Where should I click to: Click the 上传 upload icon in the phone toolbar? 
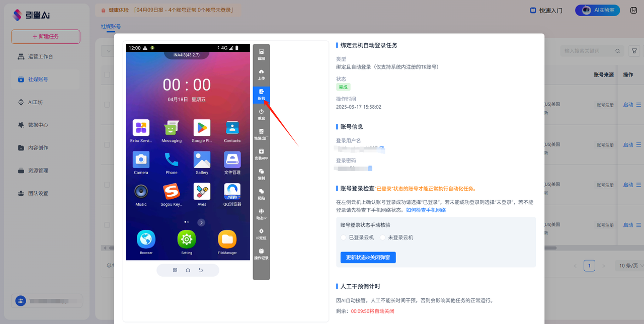[x=261, y=74]
